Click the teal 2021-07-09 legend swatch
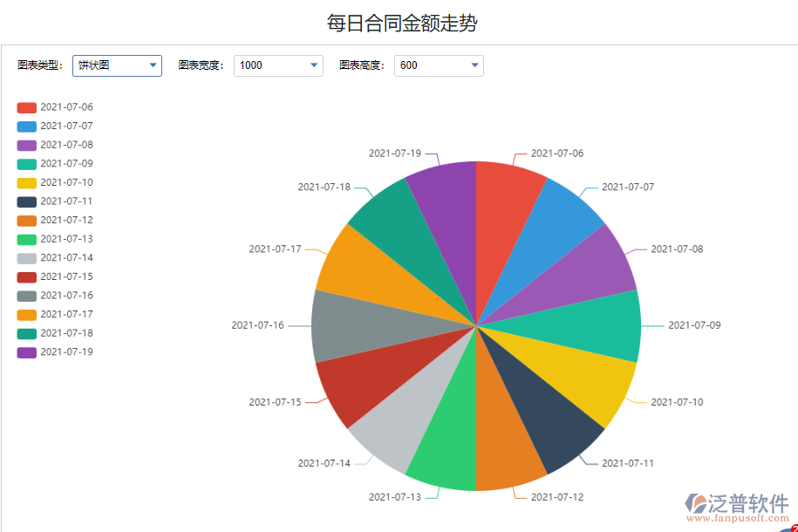The height and width of the screenshot is (532, 798). click(x=26, y=163)
